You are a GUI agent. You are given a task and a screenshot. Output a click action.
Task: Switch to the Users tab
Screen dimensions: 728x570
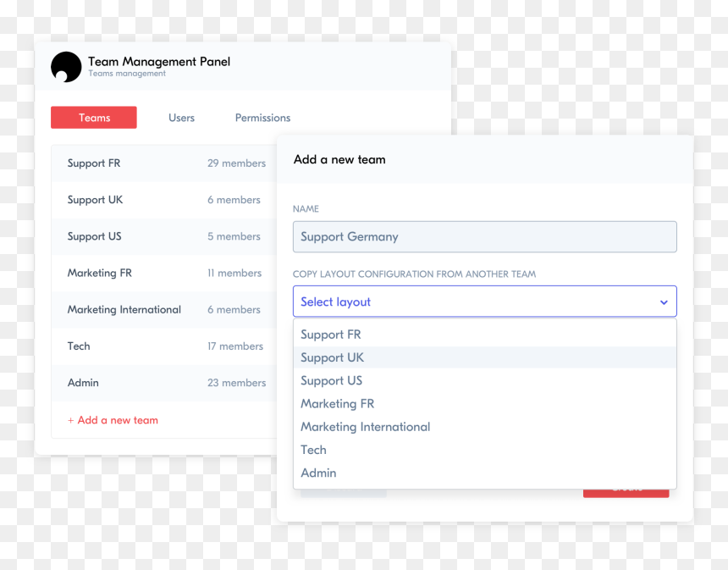tap(181, 118)
